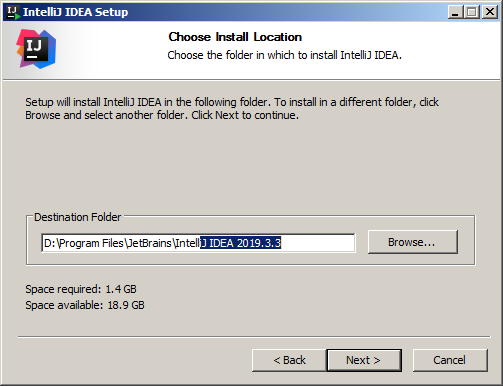Go to the next setup step

click(364, 360)
